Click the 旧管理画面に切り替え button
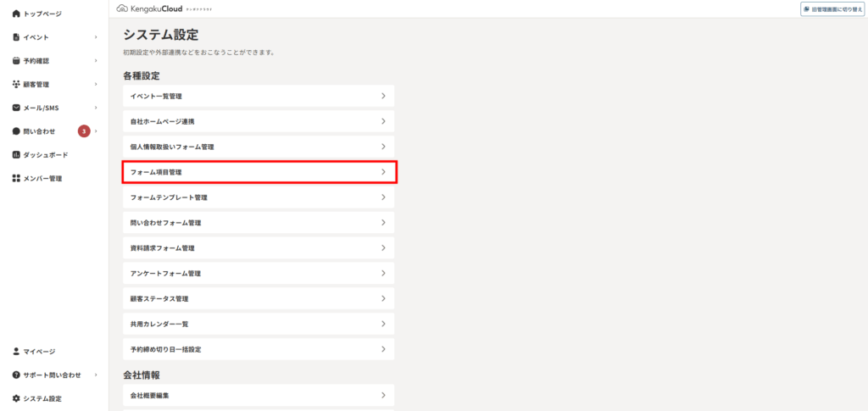868x411 pixels. tap(833, 8)
